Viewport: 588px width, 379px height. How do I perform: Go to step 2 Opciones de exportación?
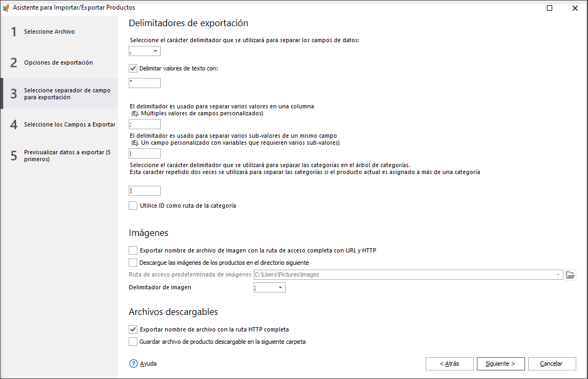[59, 62]
